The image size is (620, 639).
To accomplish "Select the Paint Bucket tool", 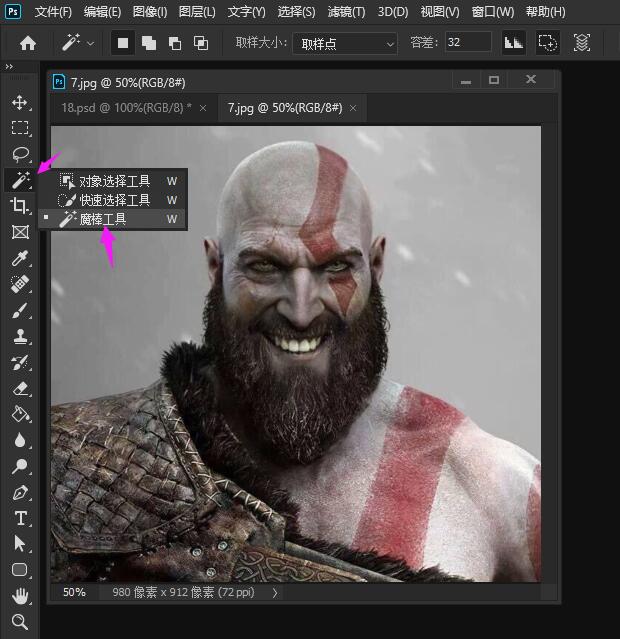I will coord(20,414).
